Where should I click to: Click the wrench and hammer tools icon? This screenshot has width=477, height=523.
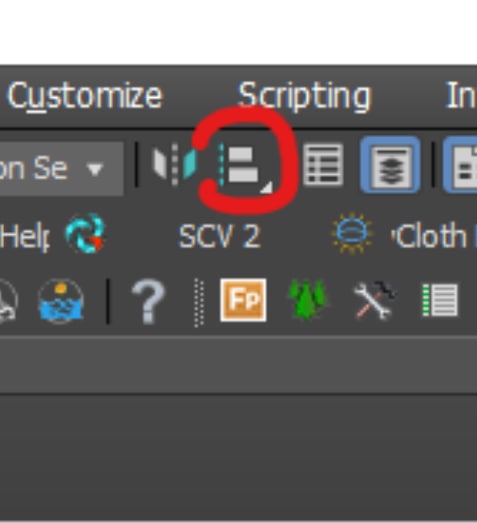(374, 300)
